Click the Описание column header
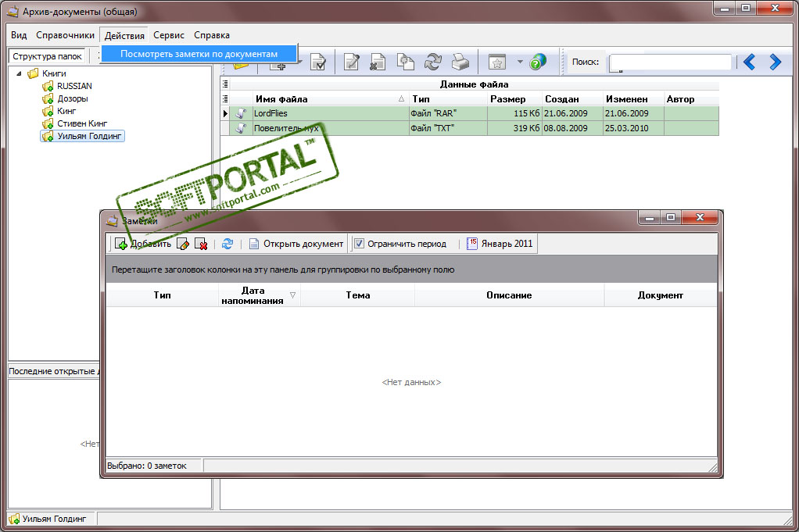Screen dimensions: 799x532 pos(509,295)
